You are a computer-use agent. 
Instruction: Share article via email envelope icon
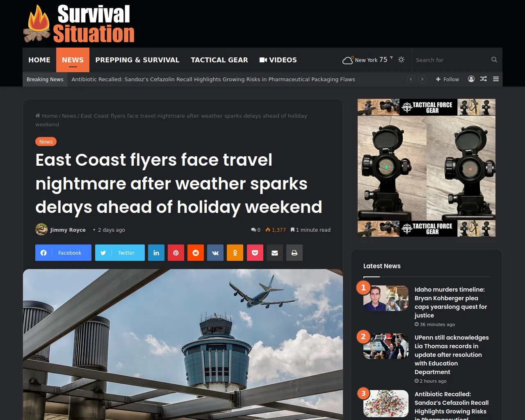[x=275, y=253]
